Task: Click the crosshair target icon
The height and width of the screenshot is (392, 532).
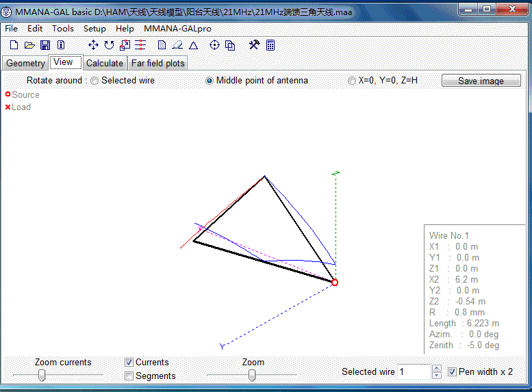Action: click(x=214, y=45)
